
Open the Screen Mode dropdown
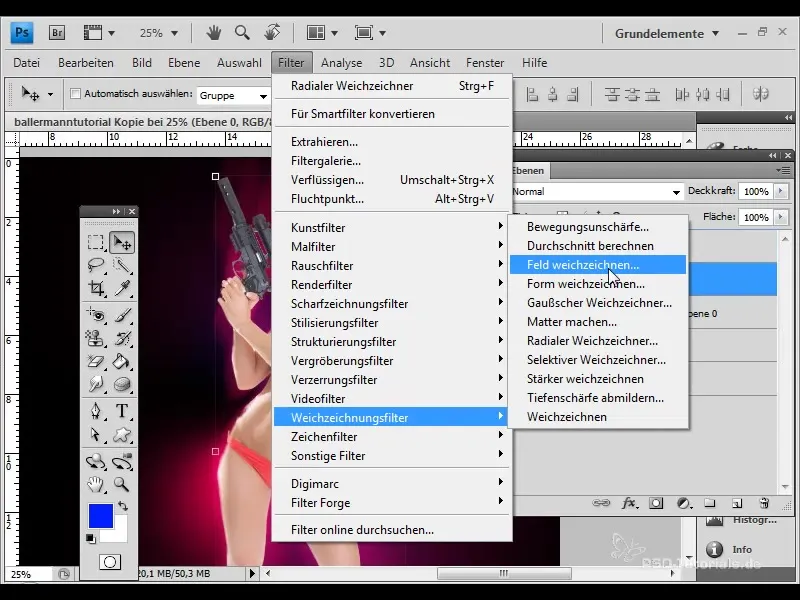tap(370, 33)
